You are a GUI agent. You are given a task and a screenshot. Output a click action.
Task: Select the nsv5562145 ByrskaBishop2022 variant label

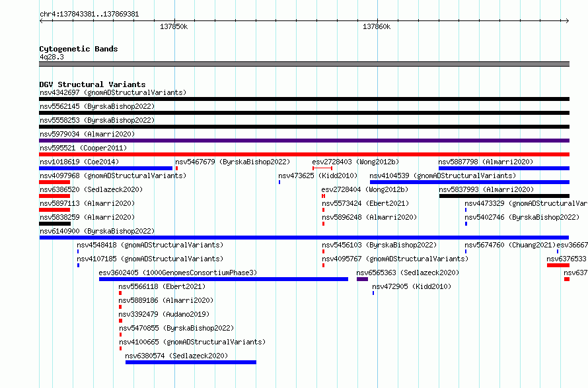click(x=97, y=106)
